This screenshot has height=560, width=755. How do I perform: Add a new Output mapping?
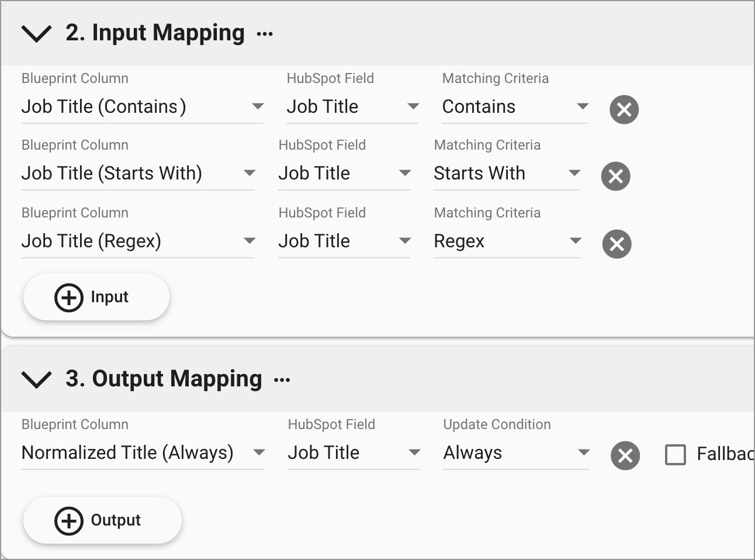click(x=103, y=520)
